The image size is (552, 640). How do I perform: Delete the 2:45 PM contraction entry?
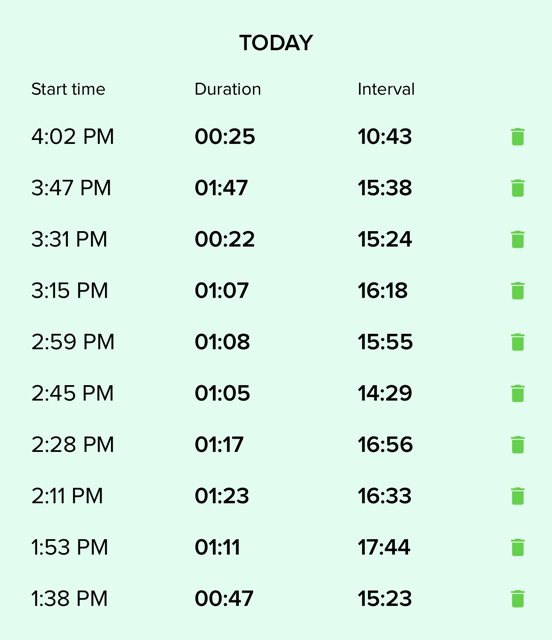pos(518,393)
